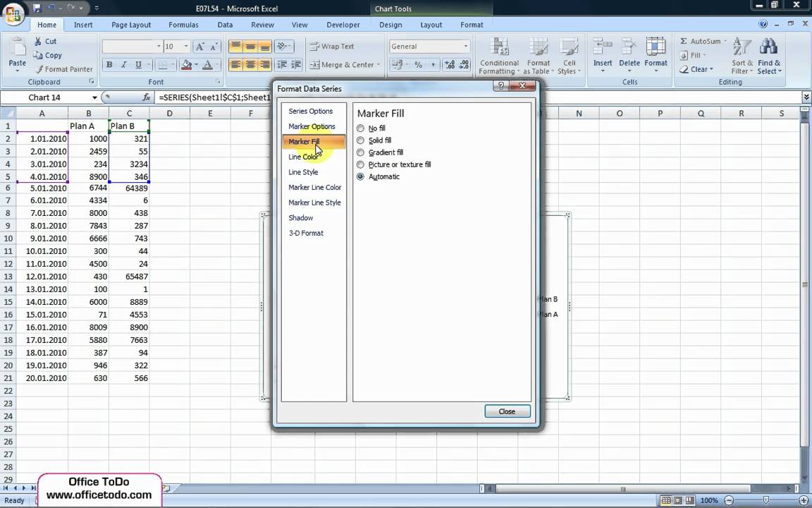Image resolution: width=812 pixels, height=508 pixels.
Task: Expand the formula bar
Action: click(x=806, y=97)
